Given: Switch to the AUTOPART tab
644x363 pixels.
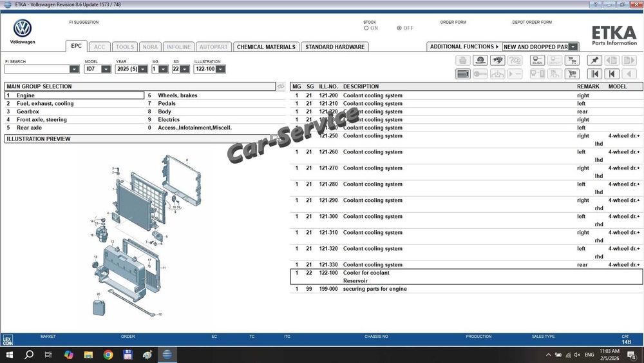Looking at the screenshot, I should 214,47.
